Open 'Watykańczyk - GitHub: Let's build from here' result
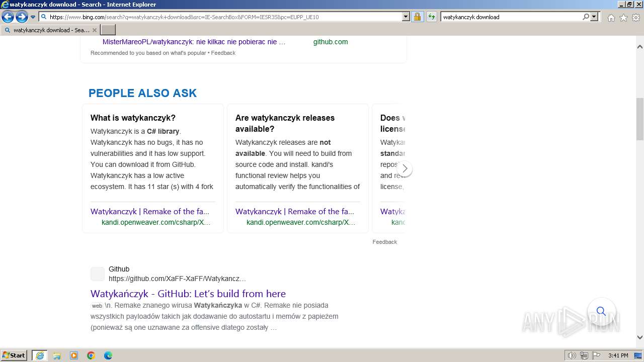 [x=188, y=294]
